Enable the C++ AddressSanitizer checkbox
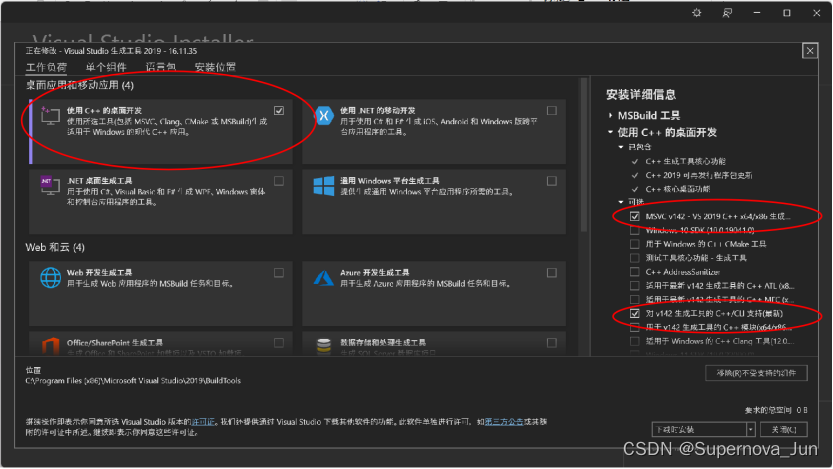 tap(634, 271)
